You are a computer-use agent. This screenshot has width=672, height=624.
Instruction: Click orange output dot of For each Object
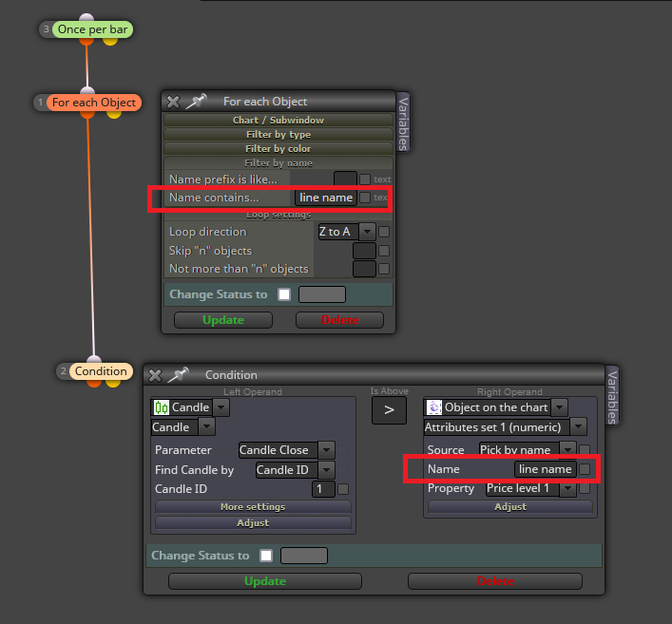point(87,114)
